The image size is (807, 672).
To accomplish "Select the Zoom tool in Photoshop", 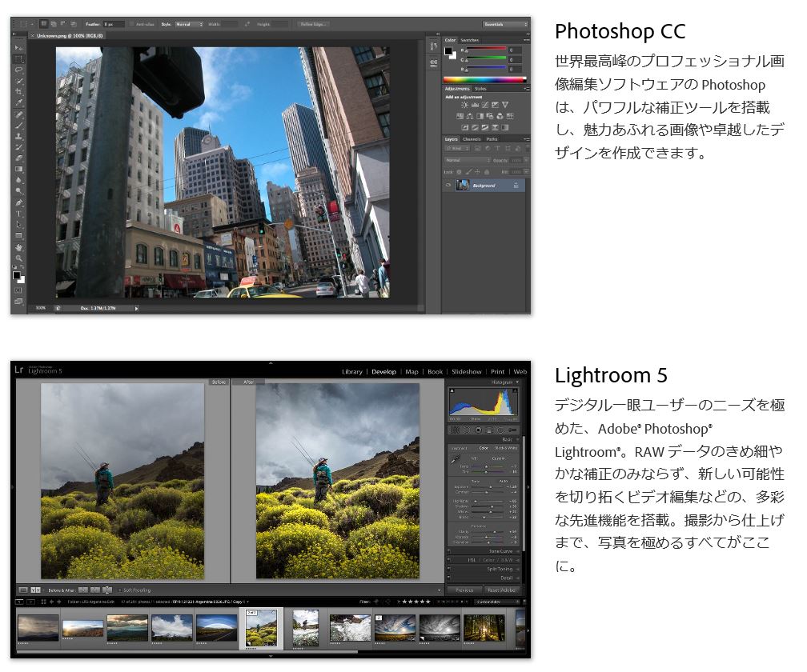I will (18, 258).
